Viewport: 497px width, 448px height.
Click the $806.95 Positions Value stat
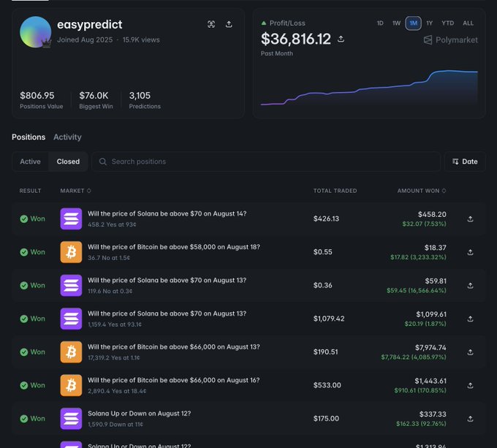coord(41,100)
